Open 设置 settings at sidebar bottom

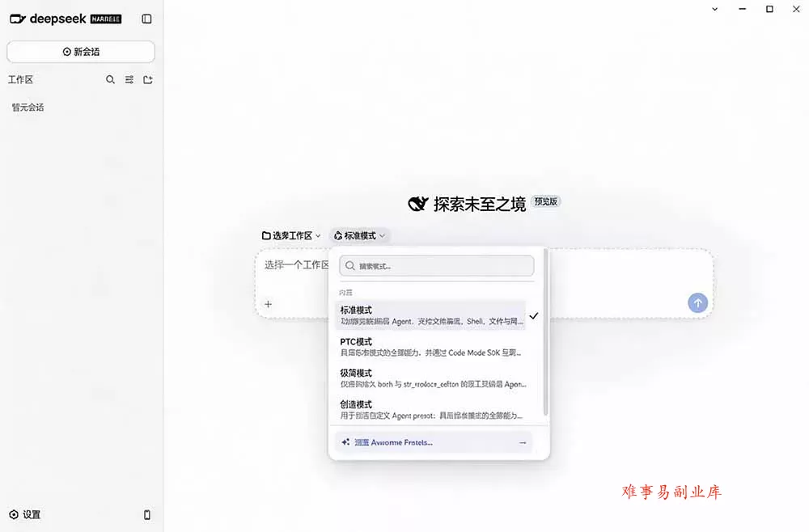(x=25, y=514)
